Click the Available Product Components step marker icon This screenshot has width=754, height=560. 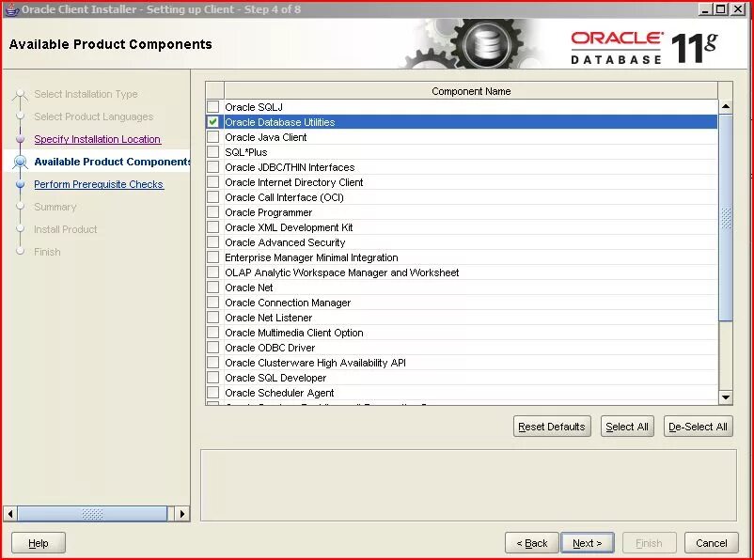coord(20,162)
